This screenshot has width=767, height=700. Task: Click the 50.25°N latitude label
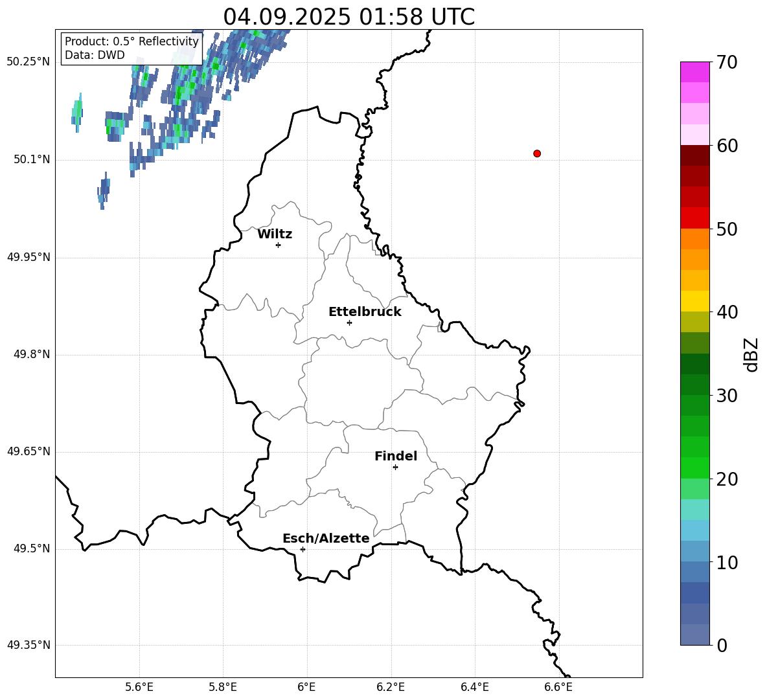pos(29,62)
